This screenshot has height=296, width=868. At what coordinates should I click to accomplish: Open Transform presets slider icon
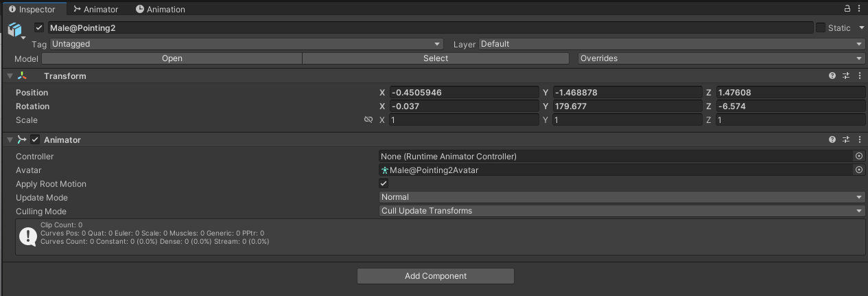point(846,76)
